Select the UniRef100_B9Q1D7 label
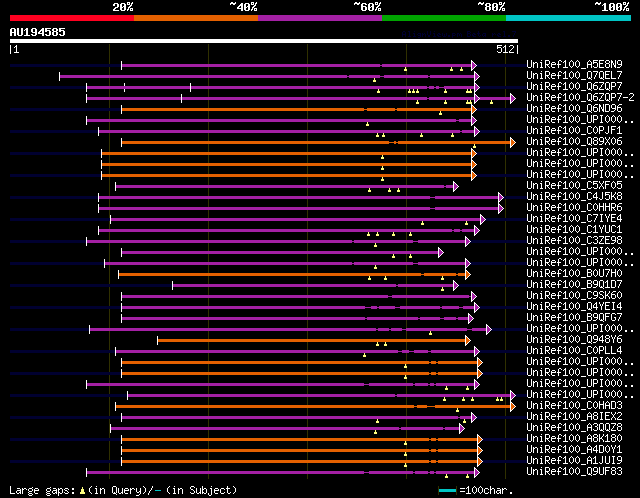 tap(574, 285)
